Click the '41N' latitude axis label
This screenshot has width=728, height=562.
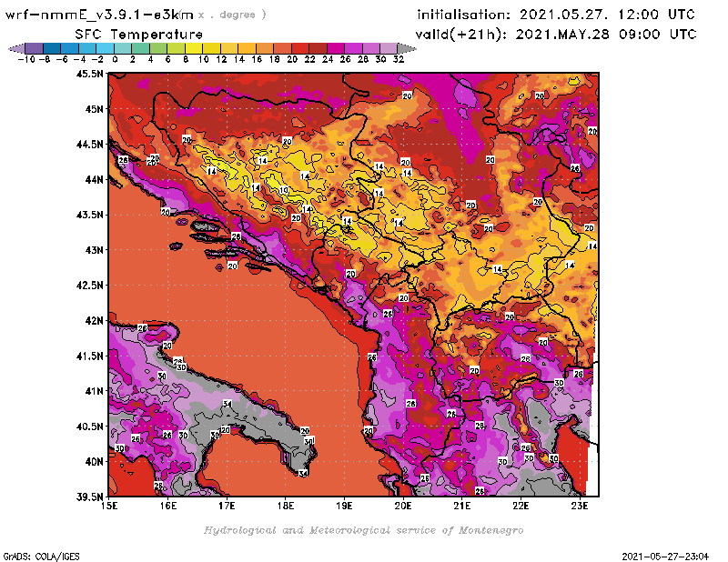94,391
